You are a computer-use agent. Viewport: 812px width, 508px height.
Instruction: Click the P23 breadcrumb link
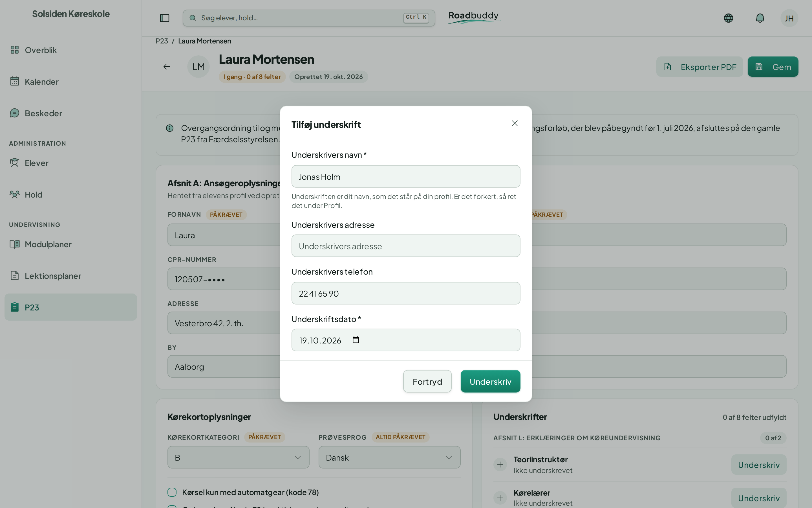click(x=162, y=41)
